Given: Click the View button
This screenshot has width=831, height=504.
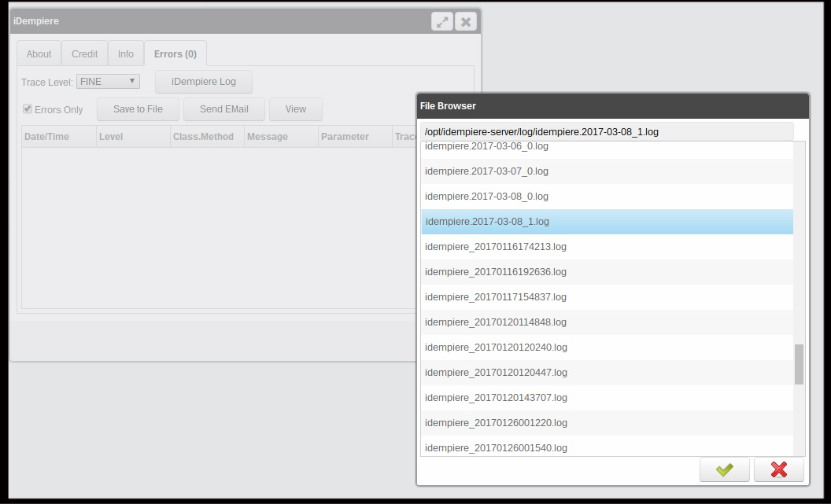Looking at the screenshot, I should coord(296,109).
